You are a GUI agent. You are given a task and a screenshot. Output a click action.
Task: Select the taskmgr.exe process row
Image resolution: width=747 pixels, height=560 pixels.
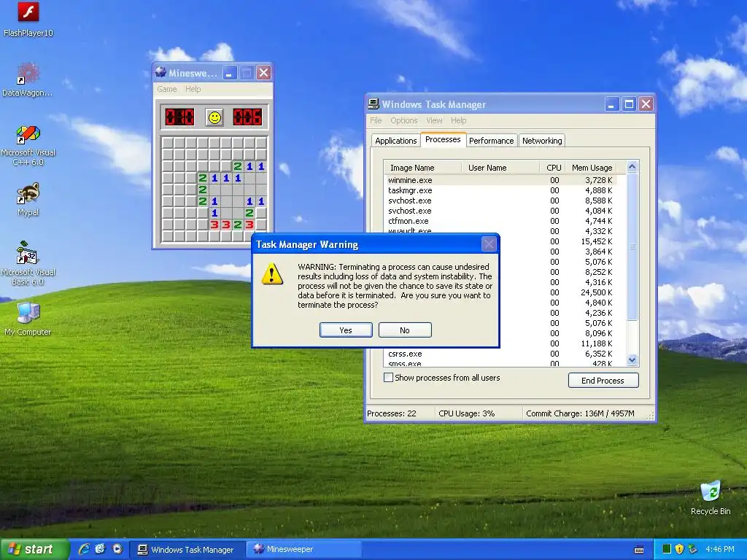pos(500,190)
